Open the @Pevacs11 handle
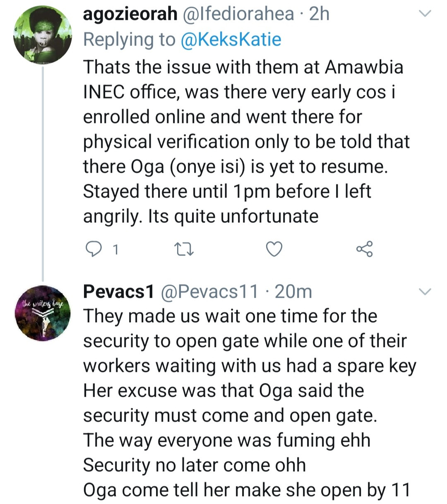 (x=209, y=292)
